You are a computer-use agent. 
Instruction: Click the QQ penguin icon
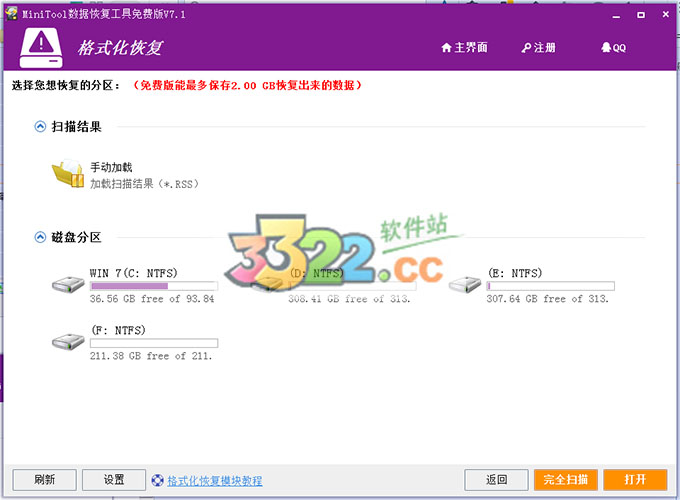[606, 47]
